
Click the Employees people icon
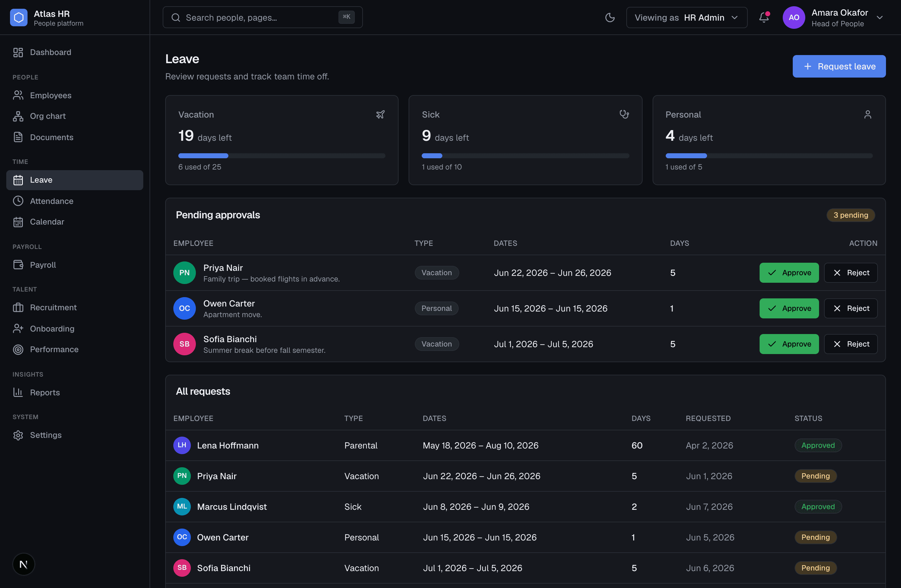point(18,95)
